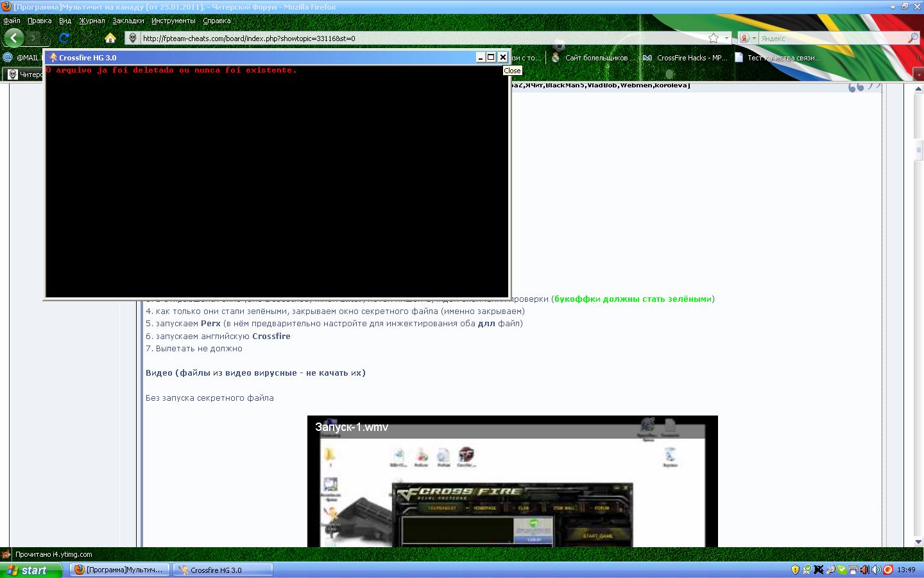This screenshot has height=578, width=924.
Task: Open the Правка menu
Action: pyautogui.click(x=40, y=21)
